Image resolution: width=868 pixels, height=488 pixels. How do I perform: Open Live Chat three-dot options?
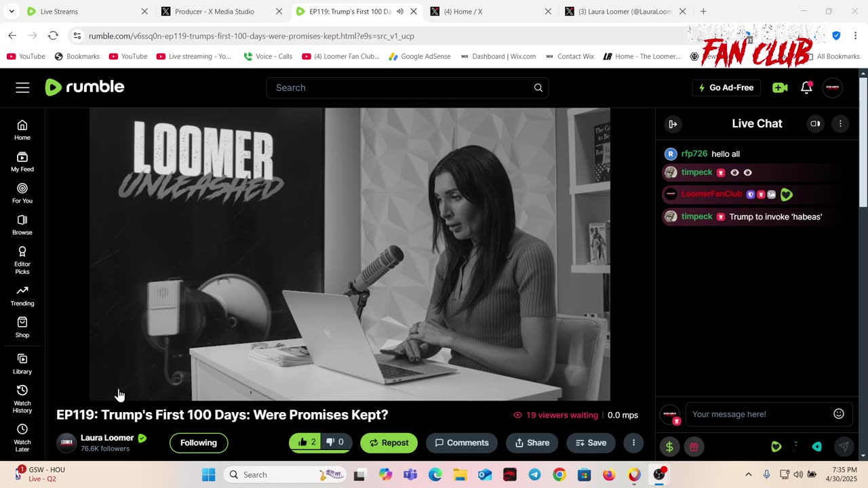tap(840, 124)
